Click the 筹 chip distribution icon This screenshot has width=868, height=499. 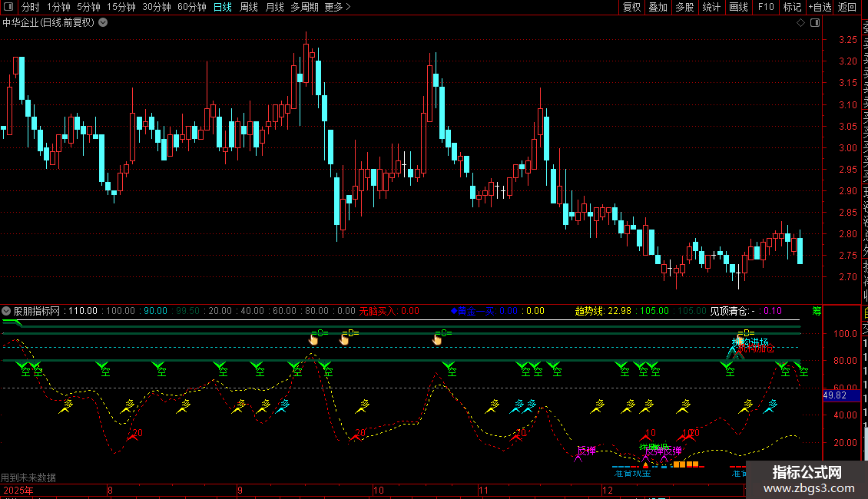pyautogui.click(x=817, y=311)
